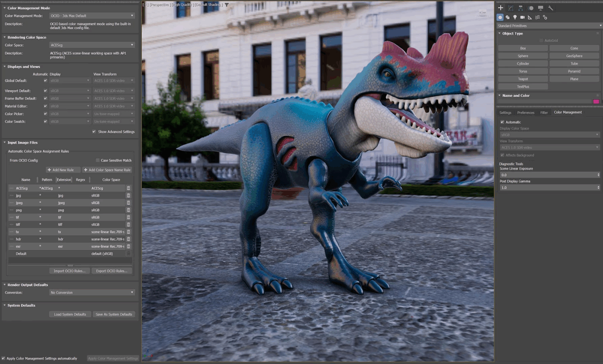Switch to the Display panel
603x364 pixels.
click(x=541, y=8)
